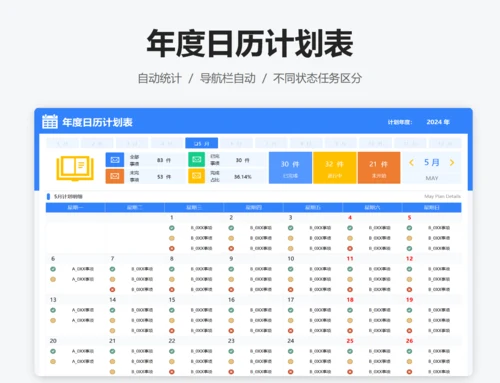The width and height of the screenshot is (500, 383).
Task: Click the MAY label under the month
Action: (x=432, y=178)
